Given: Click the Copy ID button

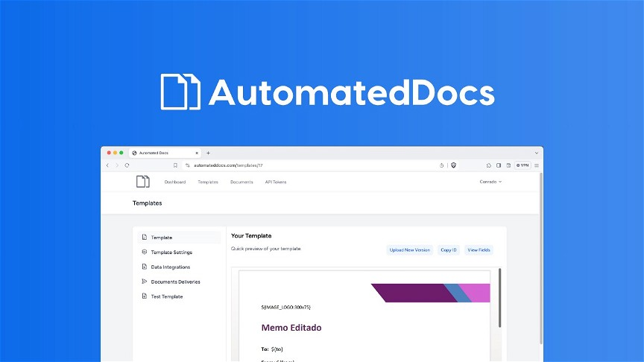Looking at the screenshot, I should [x=448, y=250].
